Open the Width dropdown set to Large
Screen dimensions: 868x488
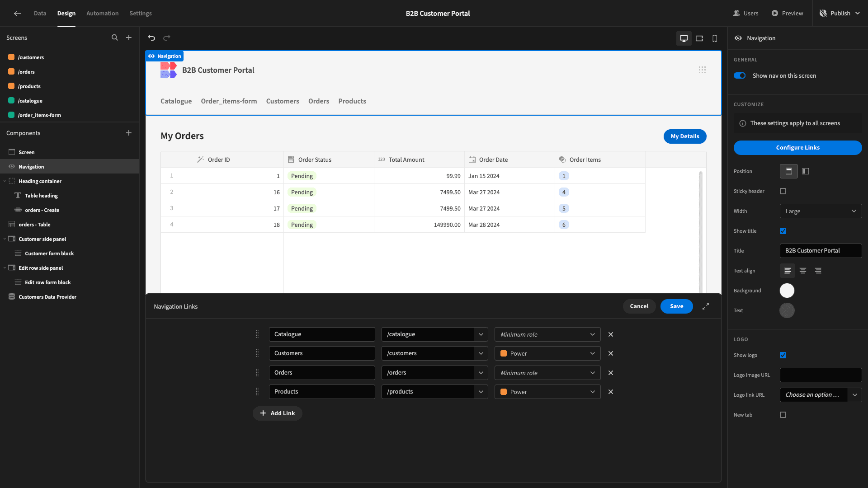(x=821, y=211)
